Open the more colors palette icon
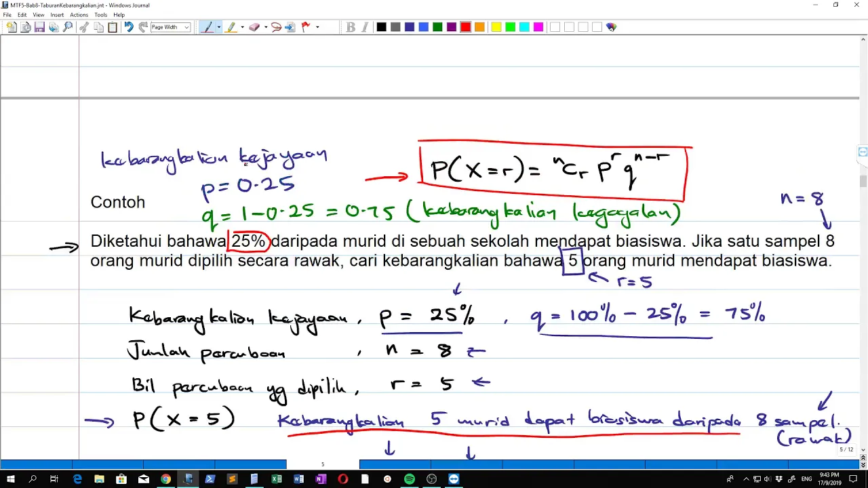Viewport: 868px width, 488px height. tap(611, 27)
